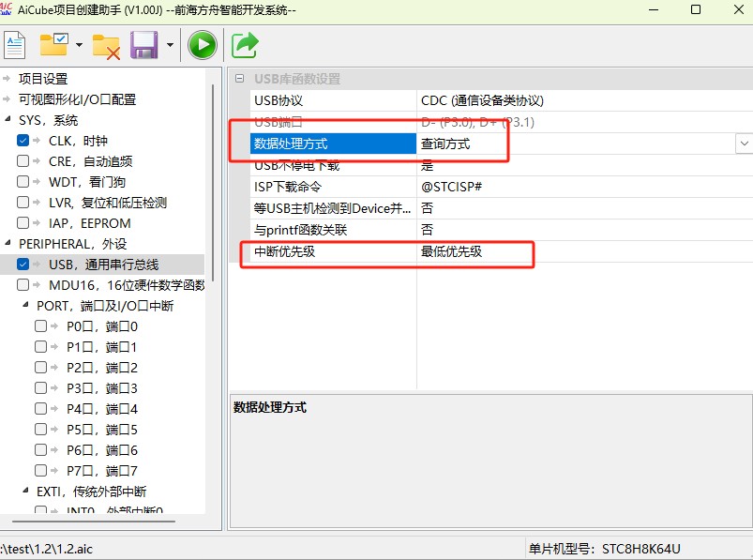Image resolution: width=753 pixels, height=560 pixels.
Task: Enable the LVR, 复位和低压检测 checkbox
Action: click(23, 203)
